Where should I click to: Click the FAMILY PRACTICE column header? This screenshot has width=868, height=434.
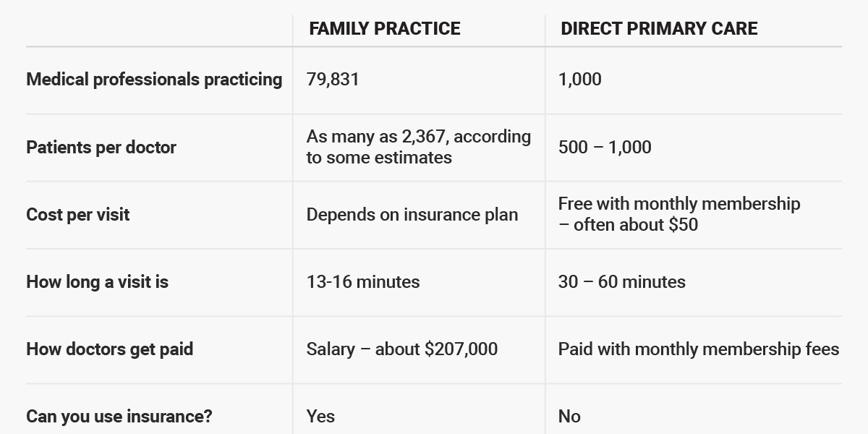[384, 29]
